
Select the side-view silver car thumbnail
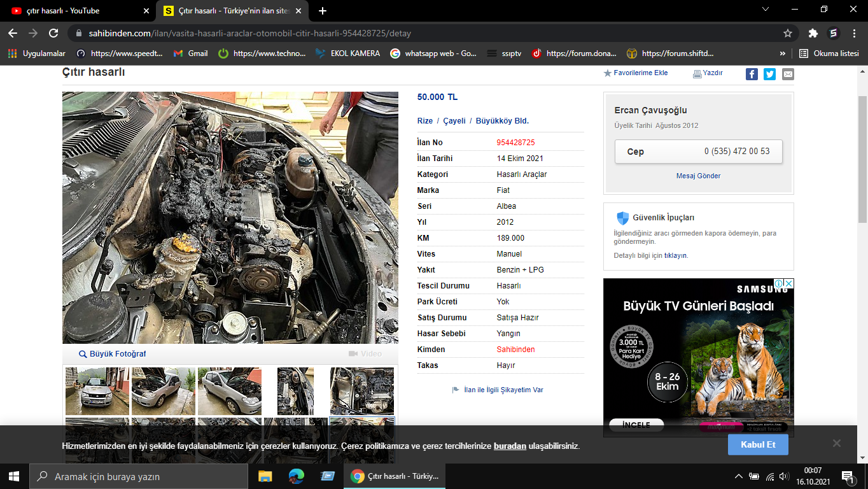coord(230,391)
